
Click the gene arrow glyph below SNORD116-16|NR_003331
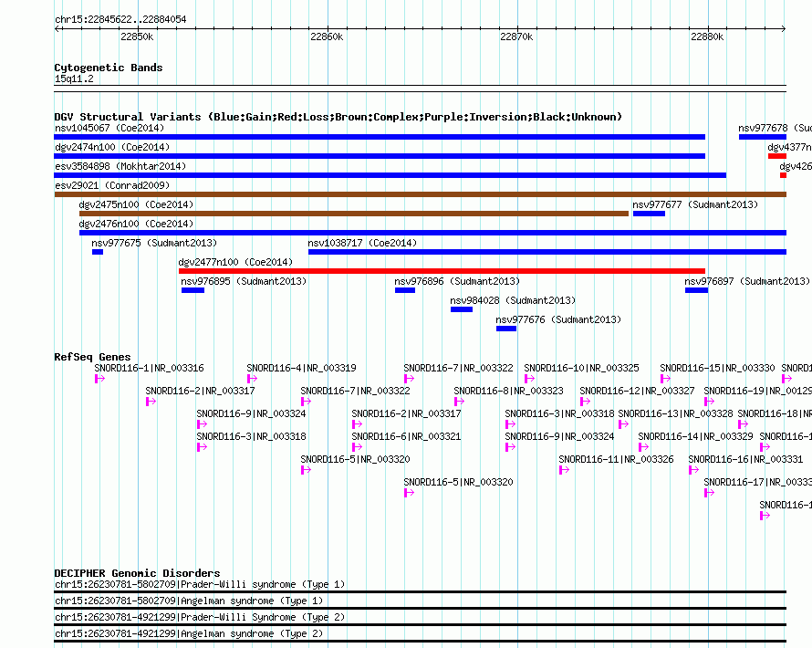(x=694, y=470)
